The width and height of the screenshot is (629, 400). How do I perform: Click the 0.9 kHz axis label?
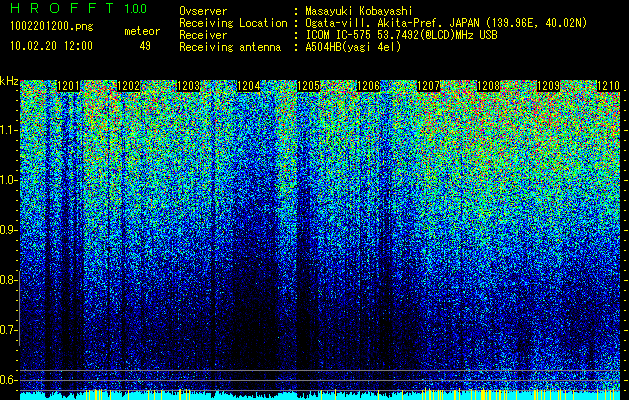pos(8,230)
